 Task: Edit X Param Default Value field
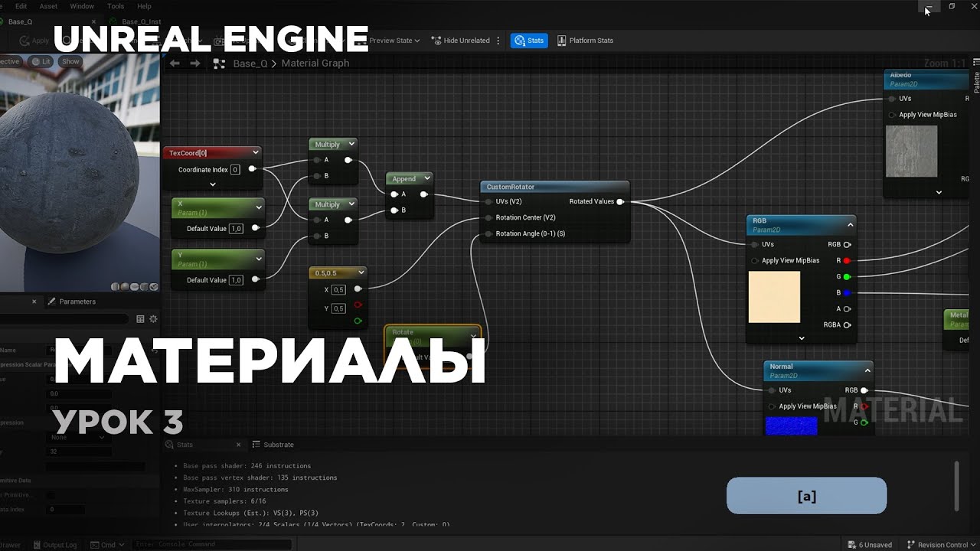[236, 228]
